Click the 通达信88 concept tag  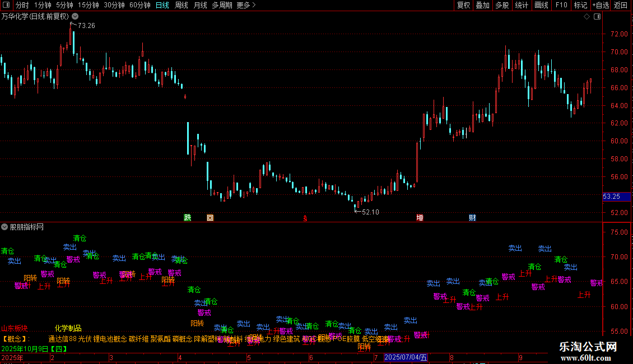(x=63, y=339)
